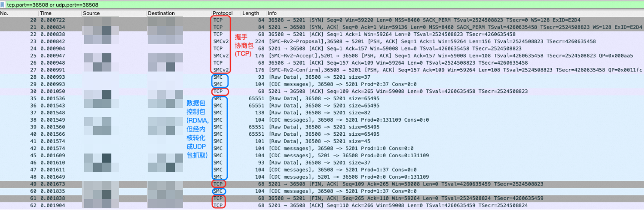
Task: Select packet 48 at time 0.001649
Action: click(322, 177)
